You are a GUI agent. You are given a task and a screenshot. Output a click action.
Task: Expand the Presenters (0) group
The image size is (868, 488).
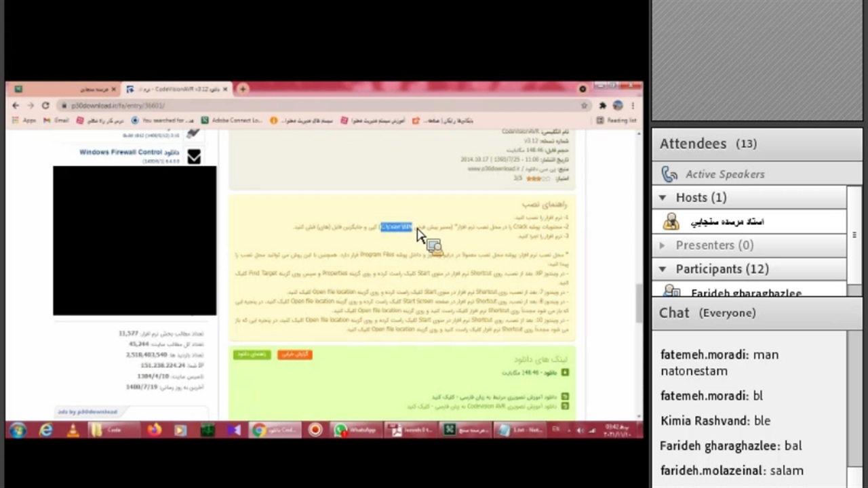pyautogui.click(x=663, y=245)
